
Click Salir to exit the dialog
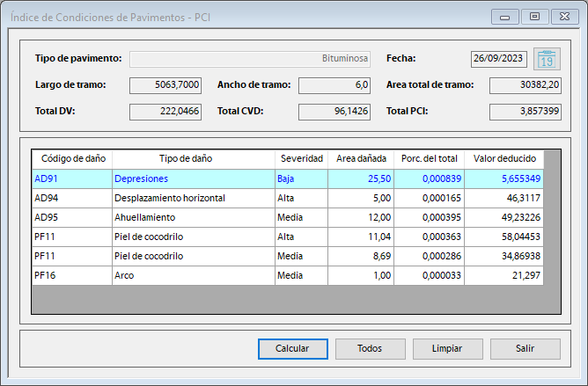pyautogui.click(x=525, y=348)
